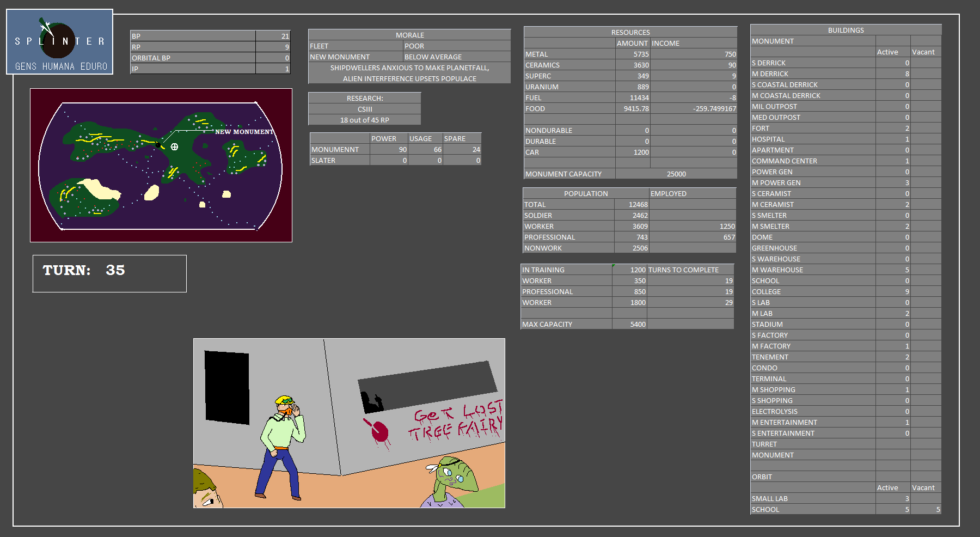Click the MONUMENT CAPACITY value 25000
Viewport: 980px width, 537px height.
point(676,174)
